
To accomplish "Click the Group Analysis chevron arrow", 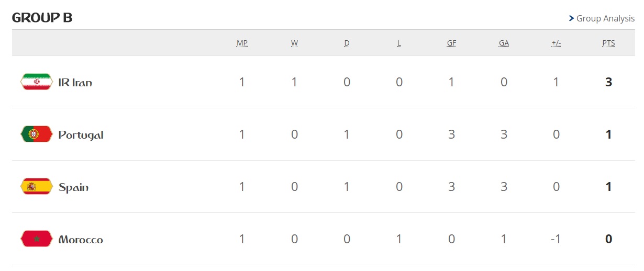I will [x=571, y=18].
